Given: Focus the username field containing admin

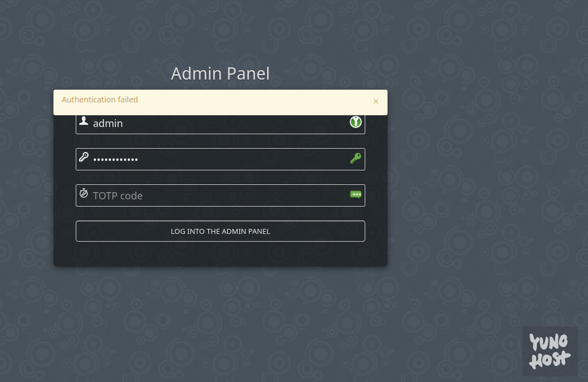Looking at the screenshot, I should pyautogui.click(x=220, y=124).
